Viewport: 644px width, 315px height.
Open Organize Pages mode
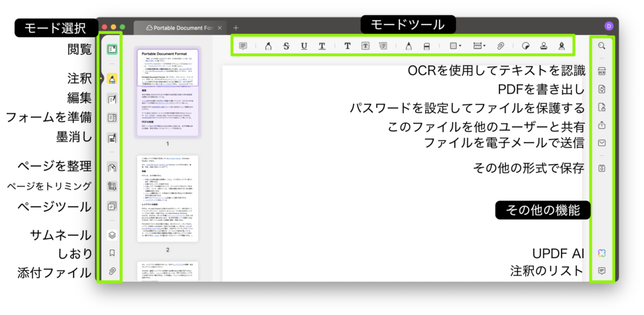pos(112,167)
